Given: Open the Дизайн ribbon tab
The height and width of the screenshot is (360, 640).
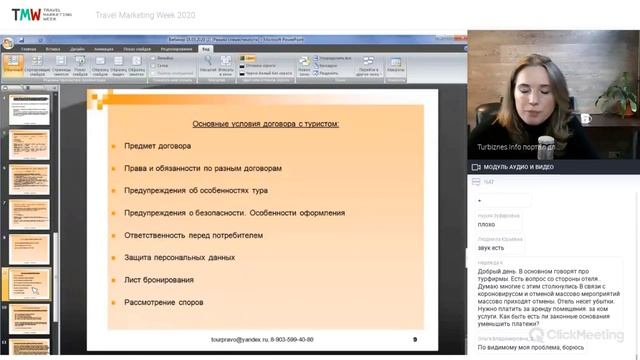Looking at the screenshot, I should (77, 49).
